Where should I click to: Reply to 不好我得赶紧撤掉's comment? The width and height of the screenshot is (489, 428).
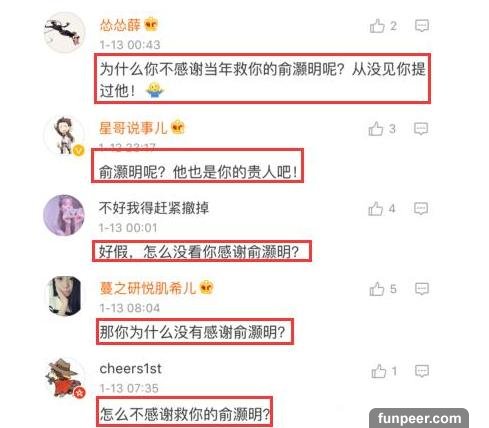[x=421, y=209]
